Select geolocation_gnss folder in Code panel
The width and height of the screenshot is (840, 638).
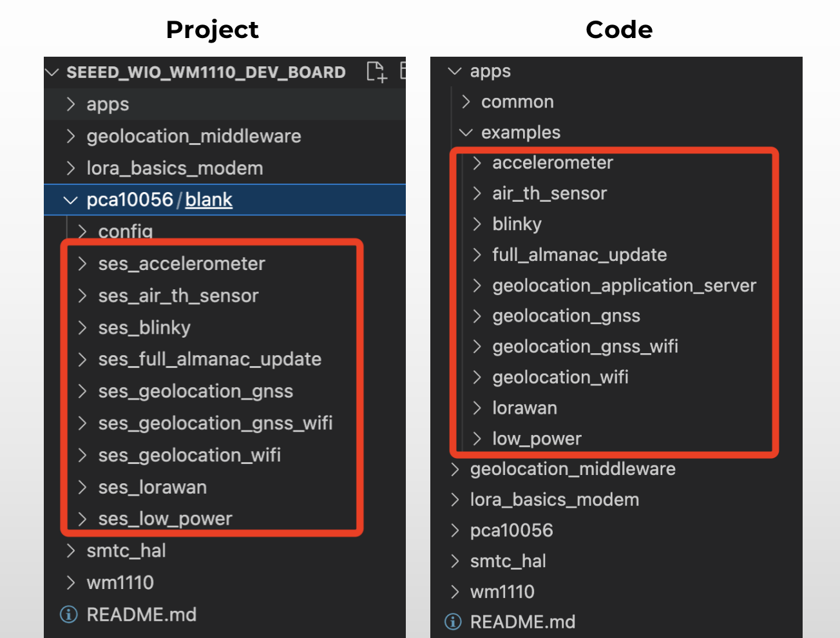point(566,316)
